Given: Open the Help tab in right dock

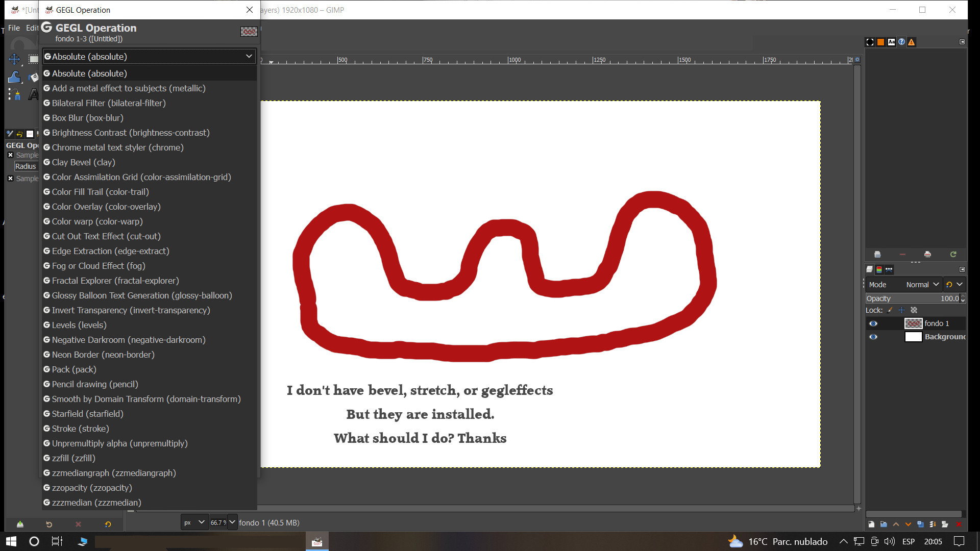Looking at the screenshot, I should (901, 42).
